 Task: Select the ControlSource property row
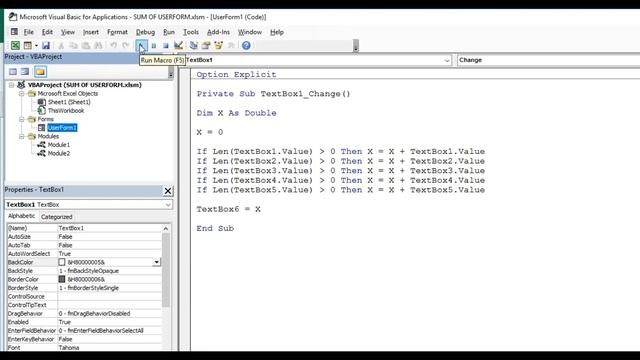84,296
